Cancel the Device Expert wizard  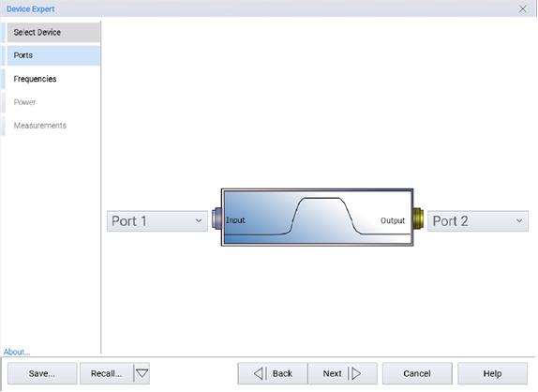click(417, 373)
